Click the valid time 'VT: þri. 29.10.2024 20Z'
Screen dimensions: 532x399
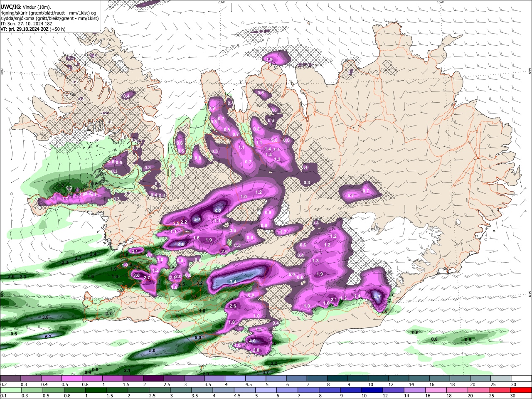coord(24,29)
